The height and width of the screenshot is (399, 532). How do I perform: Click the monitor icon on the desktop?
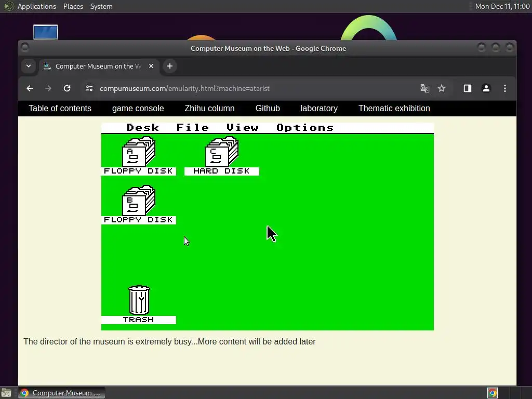point(46,32)
